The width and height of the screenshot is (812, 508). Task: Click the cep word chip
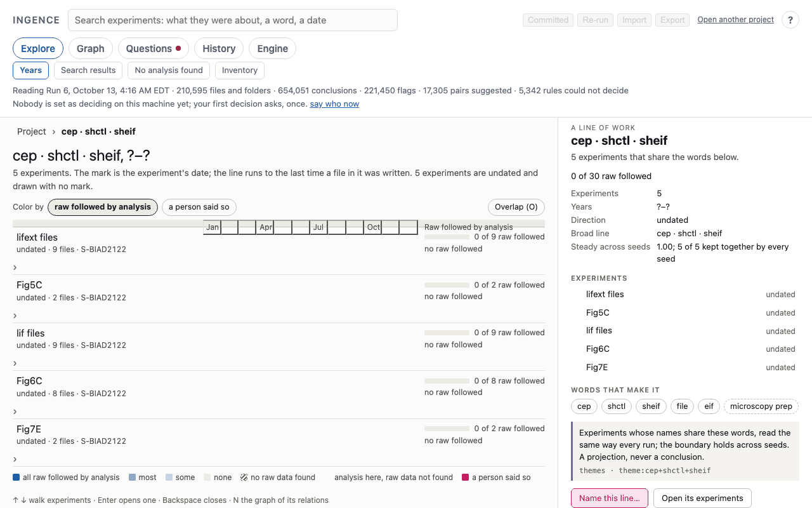584,406
